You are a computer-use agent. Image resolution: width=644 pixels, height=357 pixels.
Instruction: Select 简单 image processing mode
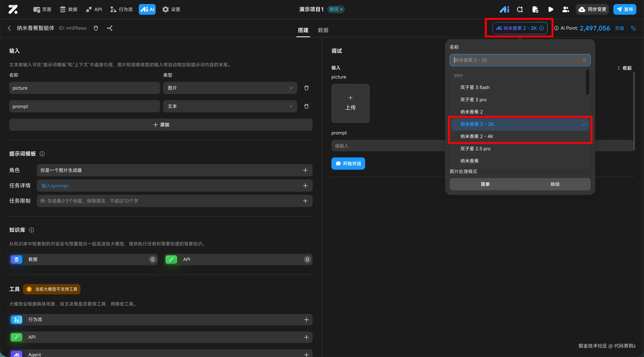(x=485, y=184)
